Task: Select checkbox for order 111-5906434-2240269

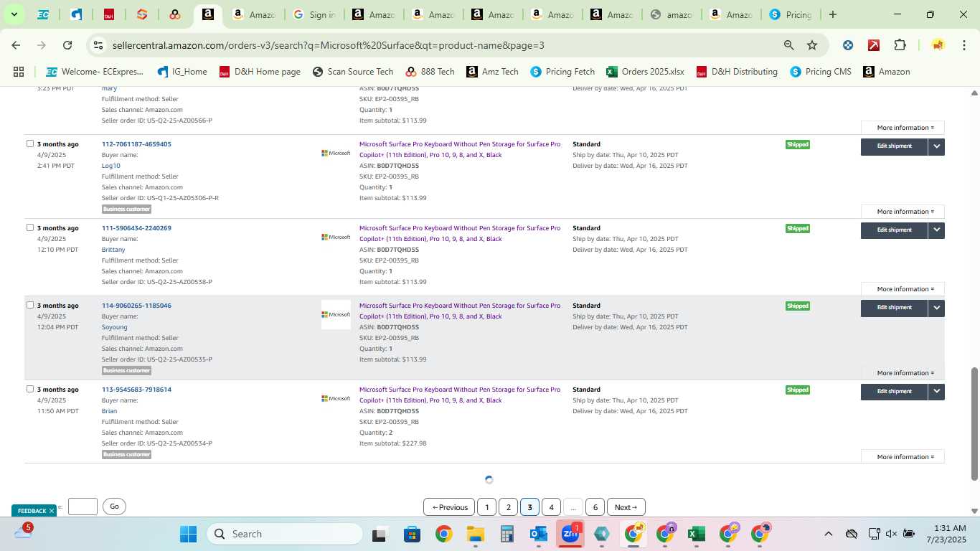Action: 30,227
